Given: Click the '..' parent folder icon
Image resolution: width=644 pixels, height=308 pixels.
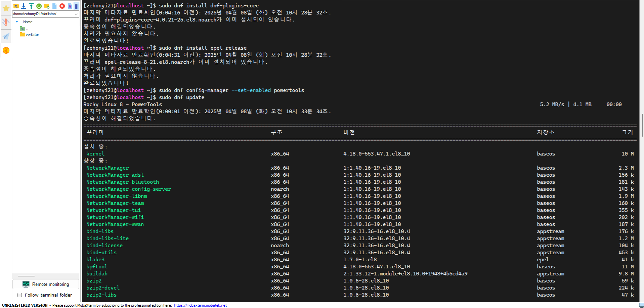Looking at the screenshot, I should 23,29.
